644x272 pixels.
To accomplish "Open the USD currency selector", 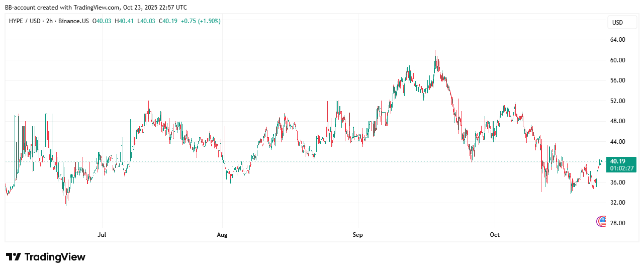I will (x=617, y=23).
